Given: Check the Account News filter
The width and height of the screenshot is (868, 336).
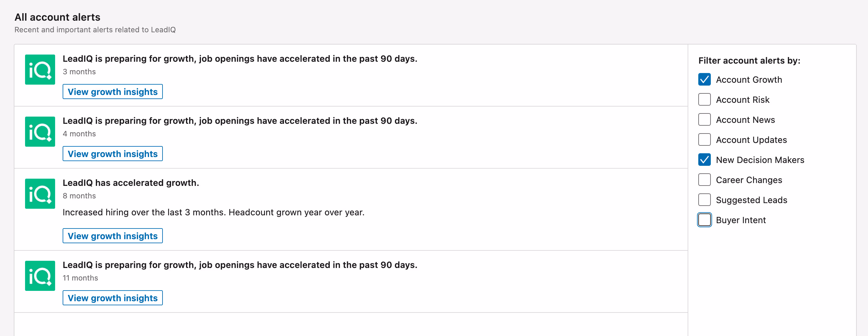Looking at the screenshot, I should click(704, 119).
